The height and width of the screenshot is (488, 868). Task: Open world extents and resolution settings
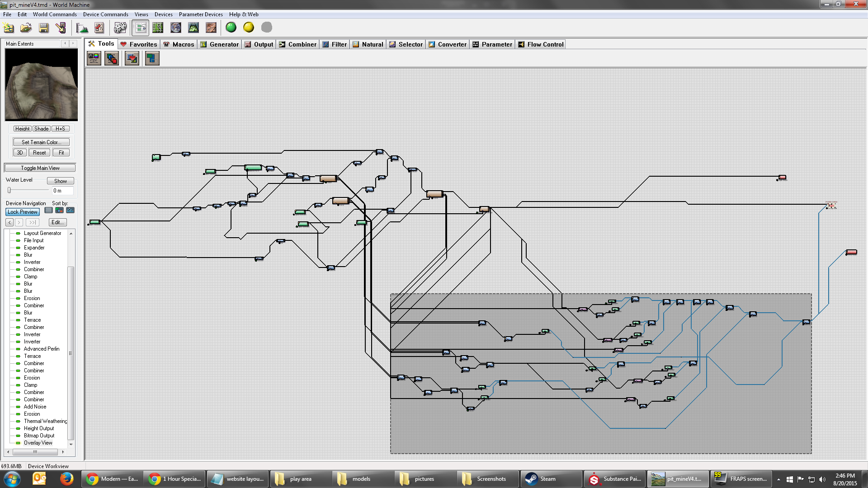pyautogui.click(x=82, y=28)
